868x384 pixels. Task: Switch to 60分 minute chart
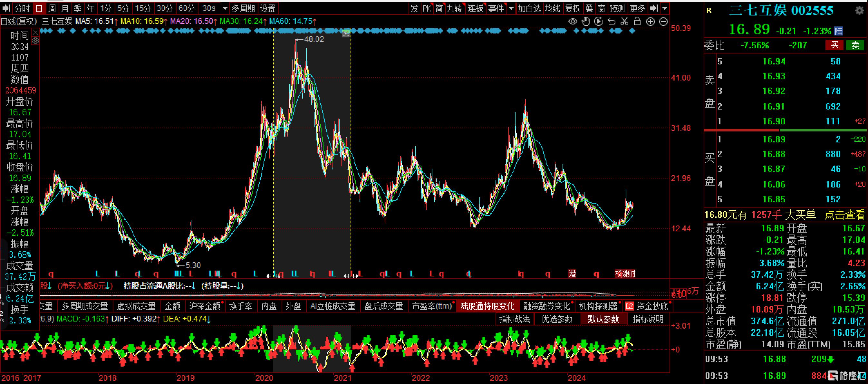coord(187,8)
